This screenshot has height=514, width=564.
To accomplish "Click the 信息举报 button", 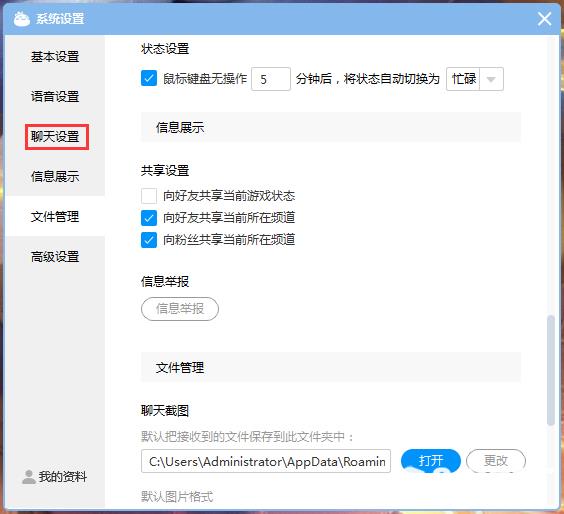I will [x=180, y=309].
